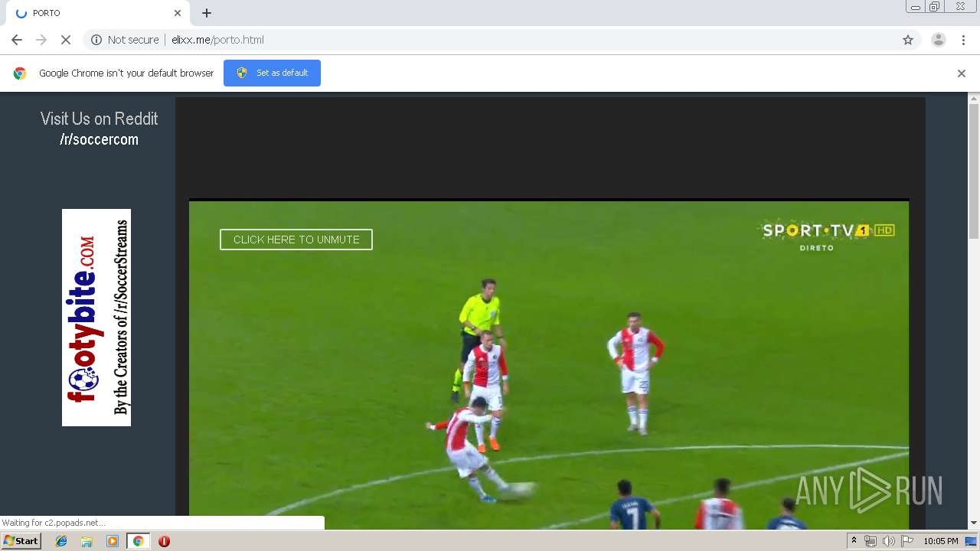The width and height of the screenshot is (980, 551).
Task: Open the /r/soccercom Reddit link
Action: [x=100, y=139]
